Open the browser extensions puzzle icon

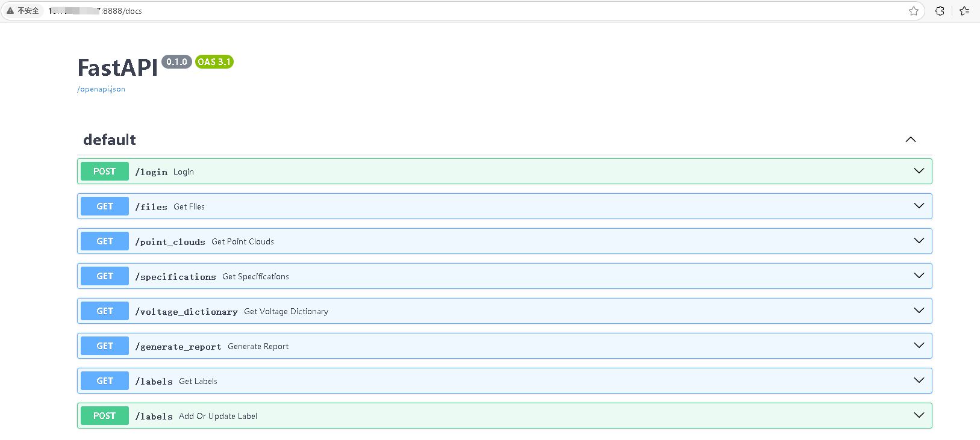tap(940, 11)
